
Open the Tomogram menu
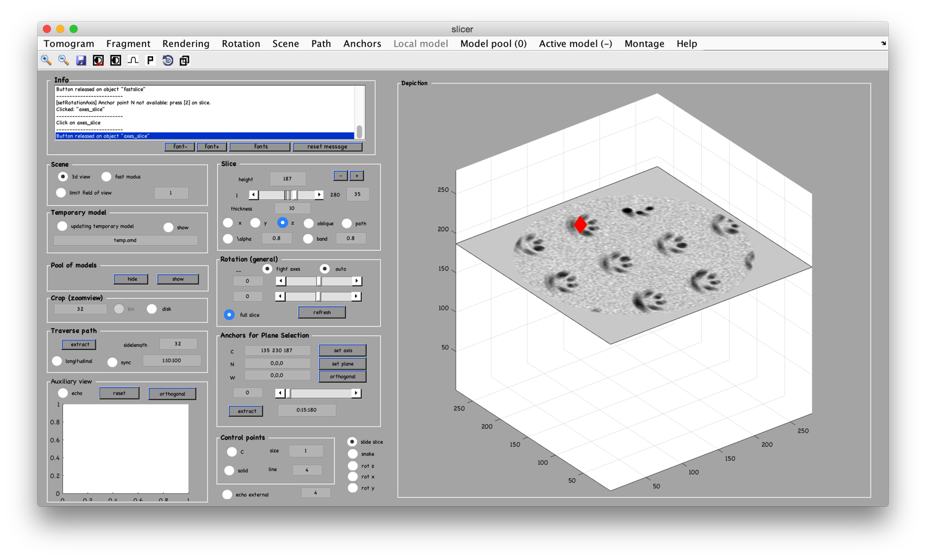tap(69, 44)
